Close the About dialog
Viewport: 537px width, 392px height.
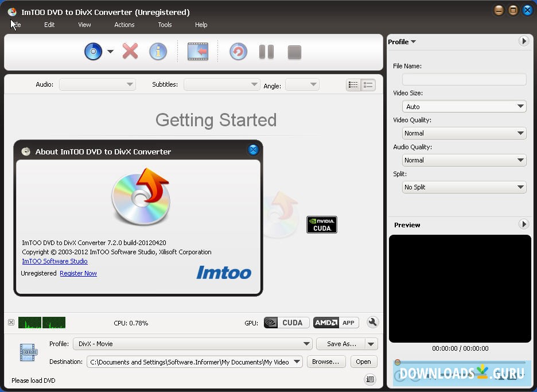coord(253,150)
